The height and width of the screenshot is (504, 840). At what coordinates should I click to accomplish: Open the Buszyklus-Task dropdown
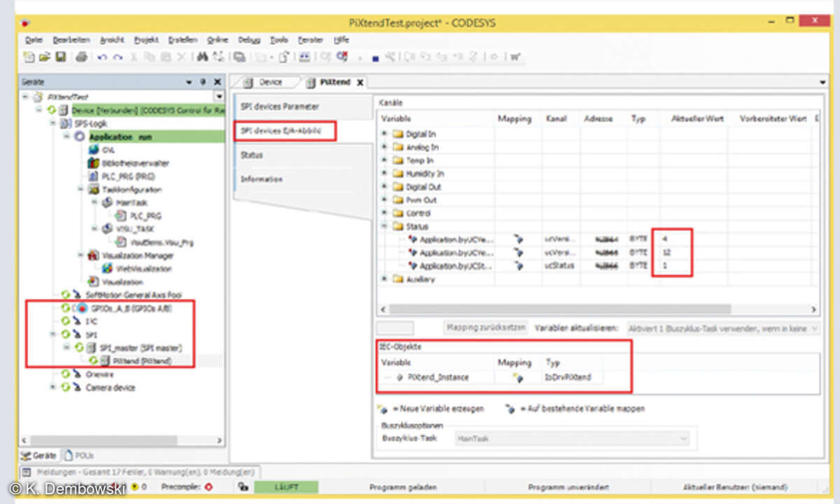click(571, 439)
